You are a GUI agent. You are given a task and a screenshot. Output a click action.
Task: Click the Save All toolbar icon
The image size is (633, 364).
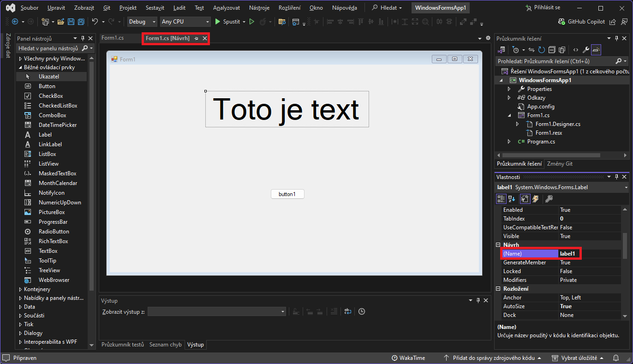coord(81,22)
